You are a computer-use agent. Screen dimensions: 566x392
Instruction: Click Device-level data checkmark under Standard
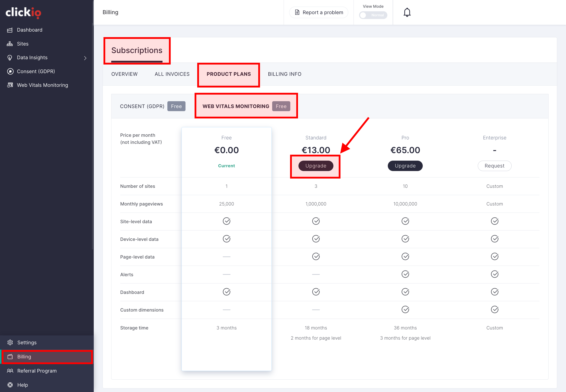[x=316, y=239]
